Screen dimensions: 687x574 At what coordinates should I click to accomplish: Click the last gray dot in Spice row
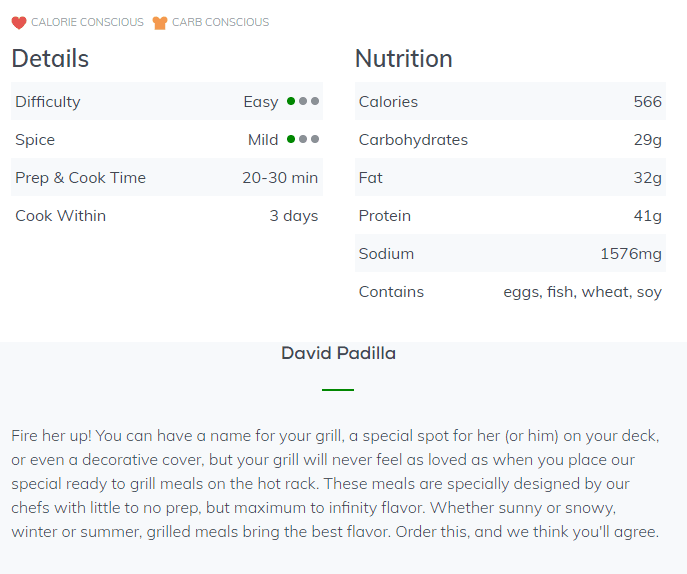pos(315,139)
